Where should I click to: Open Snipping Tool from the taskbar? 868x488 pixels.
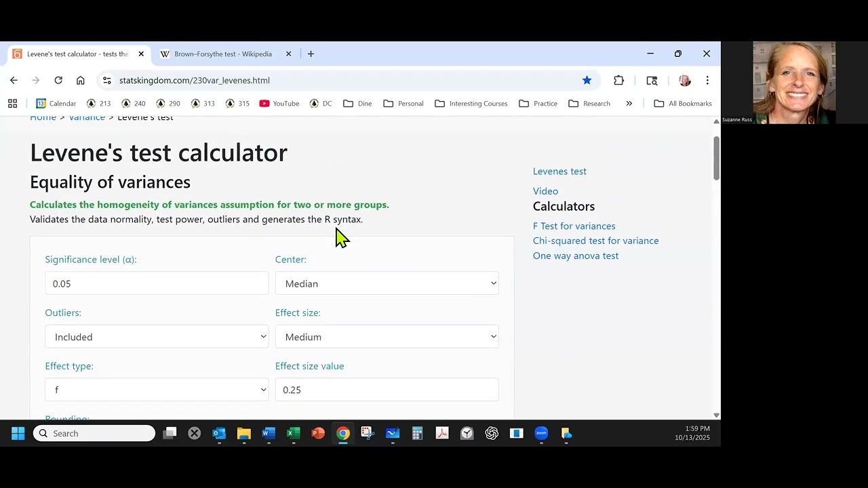[x=368, y=433]
